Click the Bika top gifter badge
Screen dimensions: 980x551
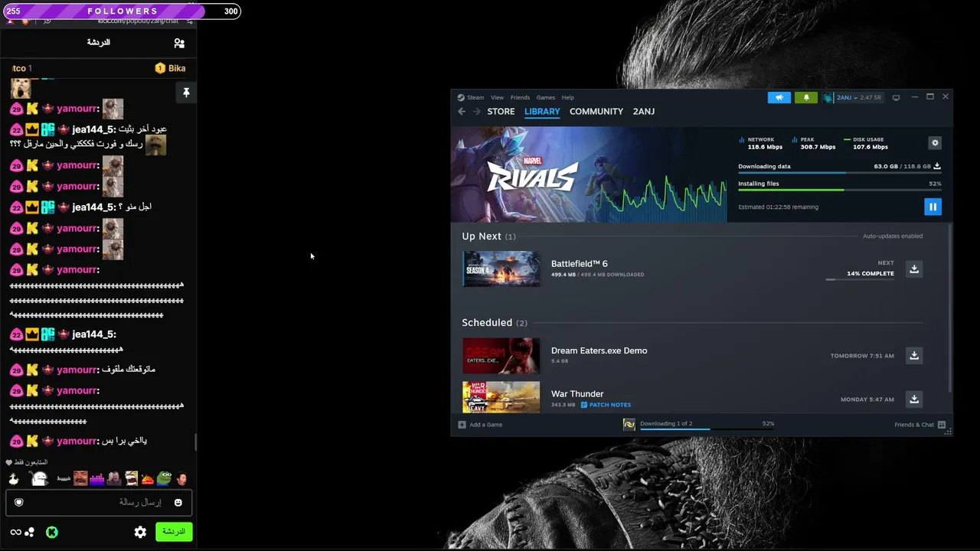point(170,68)
